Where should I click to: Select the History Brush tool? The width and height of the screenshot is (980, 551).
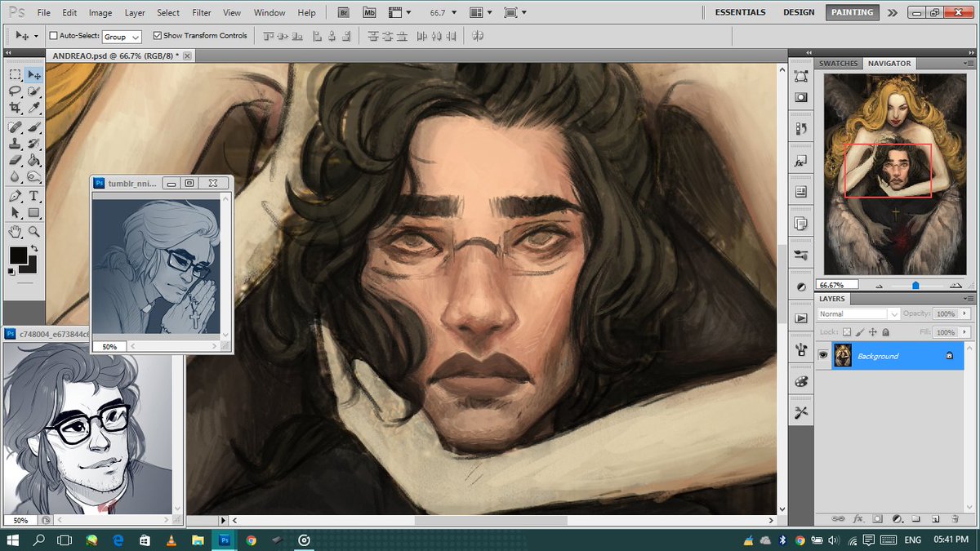[x=34, y=144]
